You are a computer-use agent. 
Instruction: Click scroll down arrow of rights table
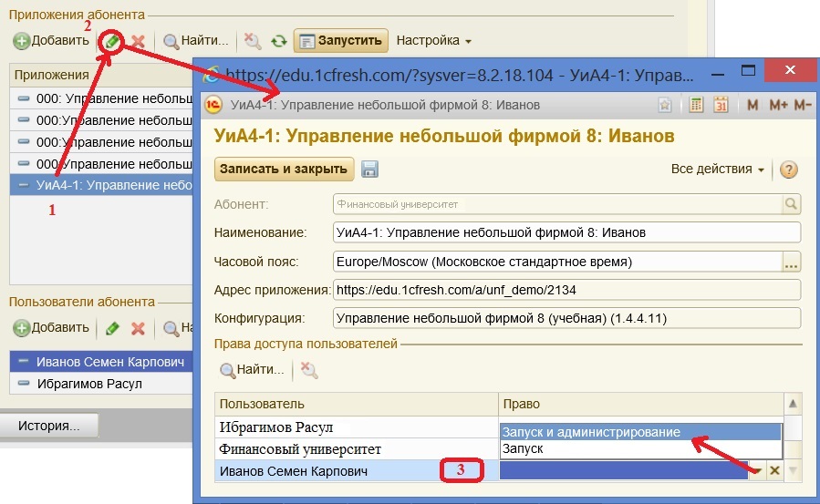point(793,470)
